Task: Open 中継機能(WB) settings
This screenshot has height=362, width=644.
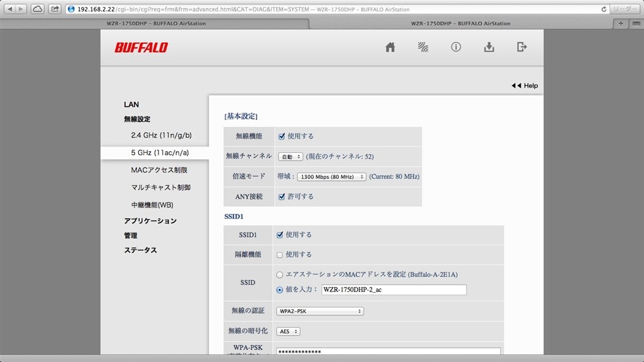Action: pos(152,205)
